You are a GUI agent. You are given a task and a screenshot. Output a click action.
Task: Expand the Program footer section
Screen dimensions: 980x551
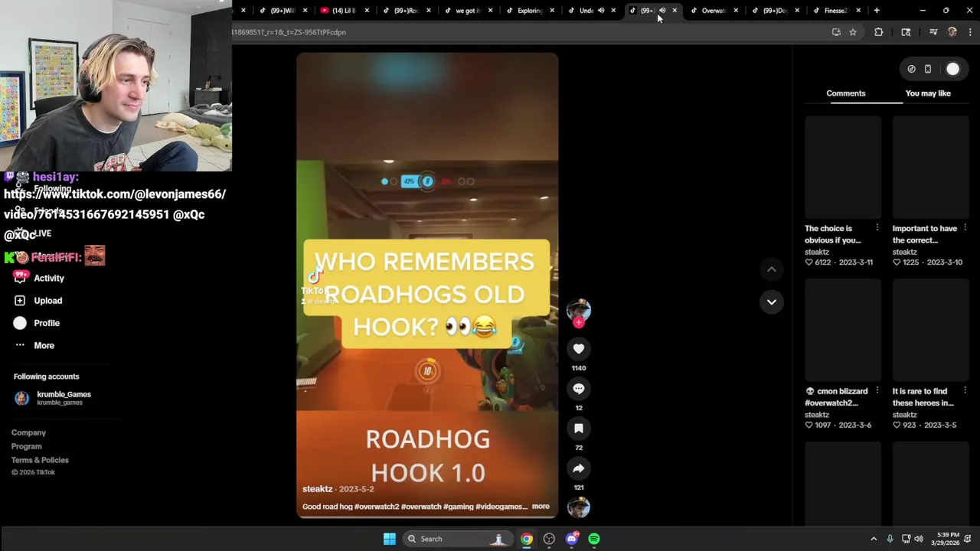click(26, 447)
